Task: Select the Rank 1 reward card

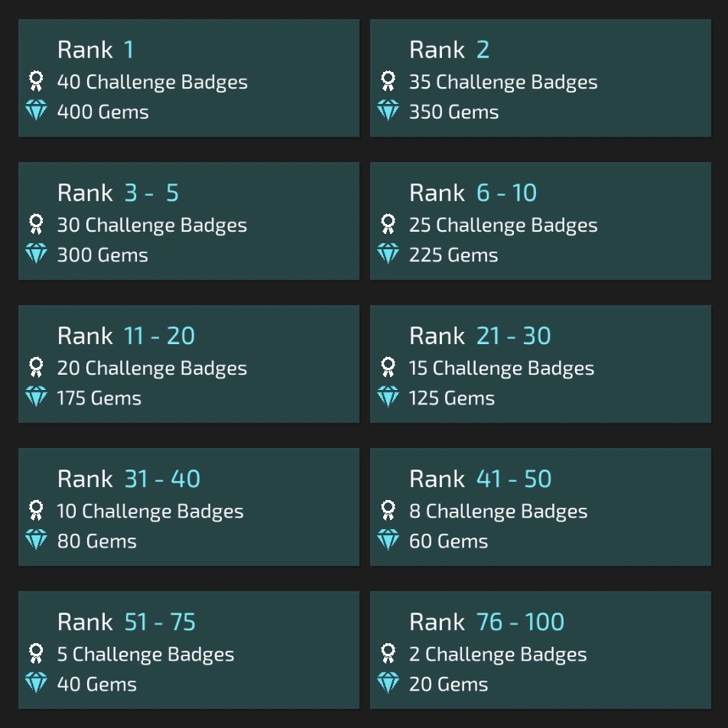Action: coord(188,77)
